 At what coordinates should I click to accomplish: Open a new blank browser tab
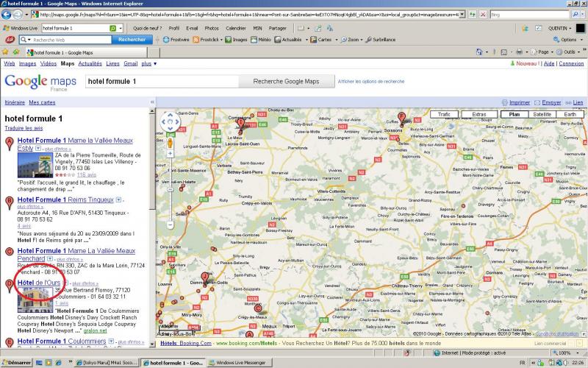pyautogui.click(x=154, y=52)
